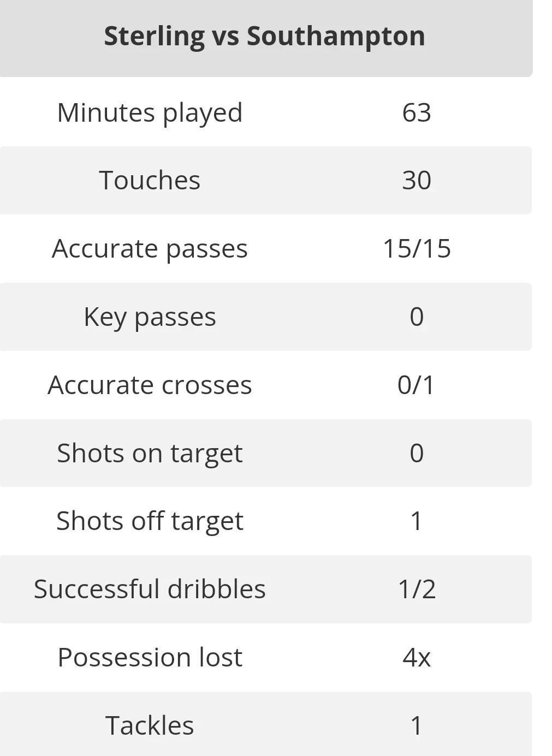The height and width of the screenshot is (756, 552).
Task: Click the 4x possession lost value
Action: pyautogui.click(x=417, y=658)
